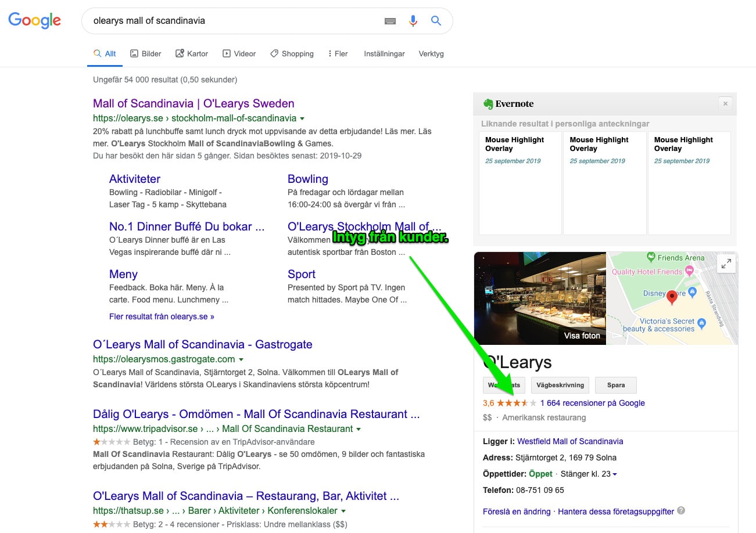Switch to the Shopping tab

pos(292,53)
